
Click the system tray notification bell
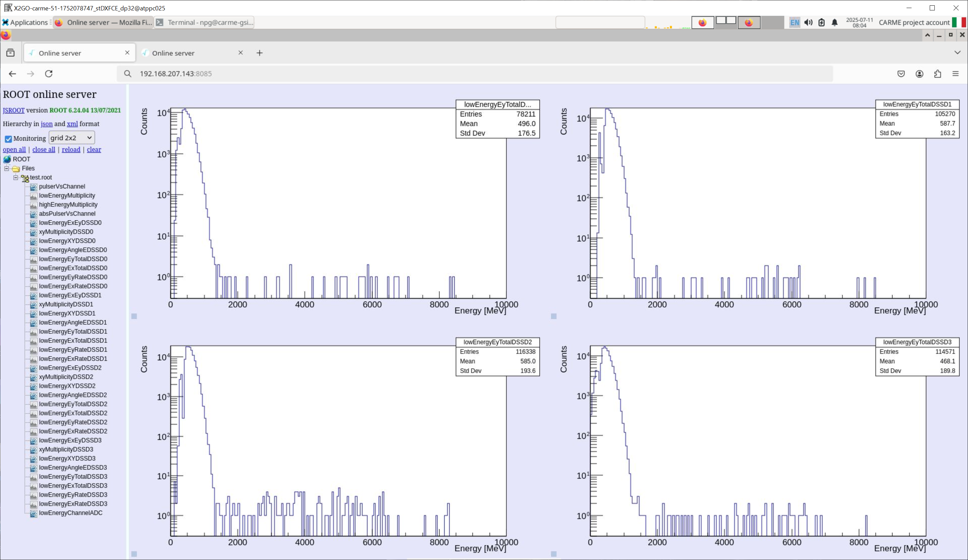tap(834, 22)
